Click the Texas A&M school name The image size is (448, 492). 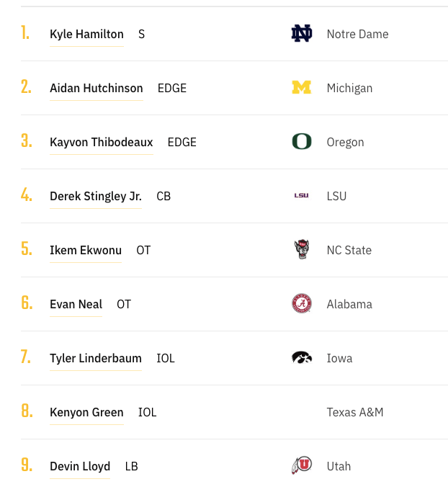[355, 413]
